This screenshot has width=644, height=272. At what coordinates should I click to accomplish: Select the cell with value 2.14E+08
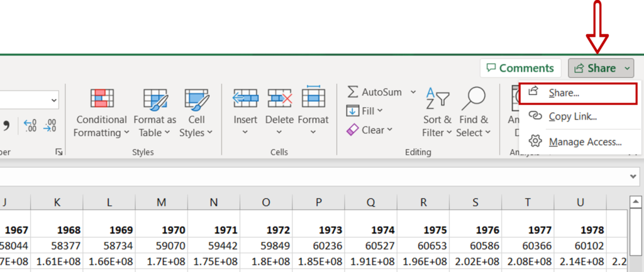(580, 262)
